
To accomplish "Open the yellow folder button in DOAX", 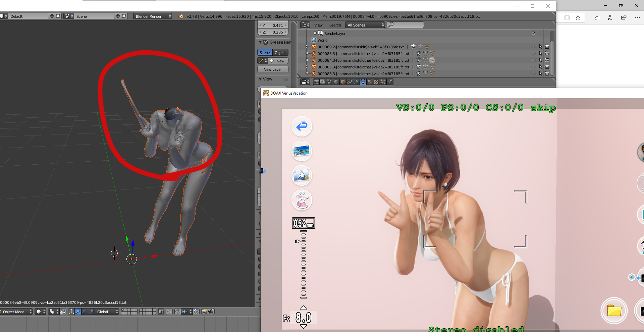I will [x=614, y=311].
